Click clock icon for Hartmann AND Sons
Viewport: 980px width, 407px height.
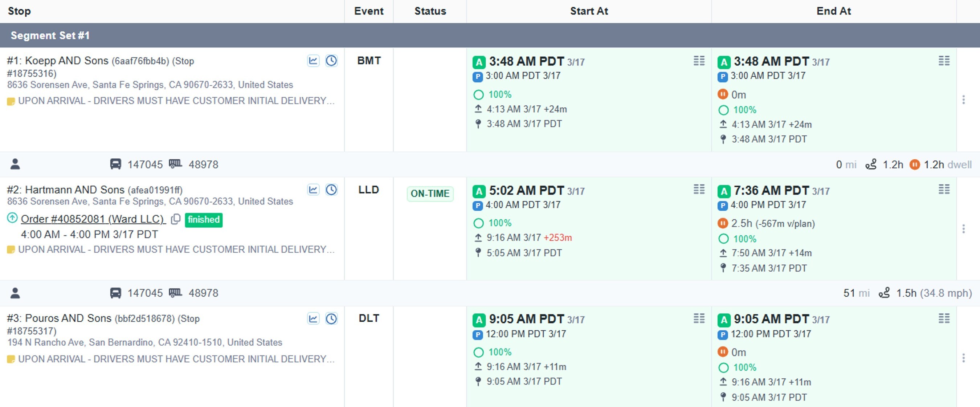331,190
